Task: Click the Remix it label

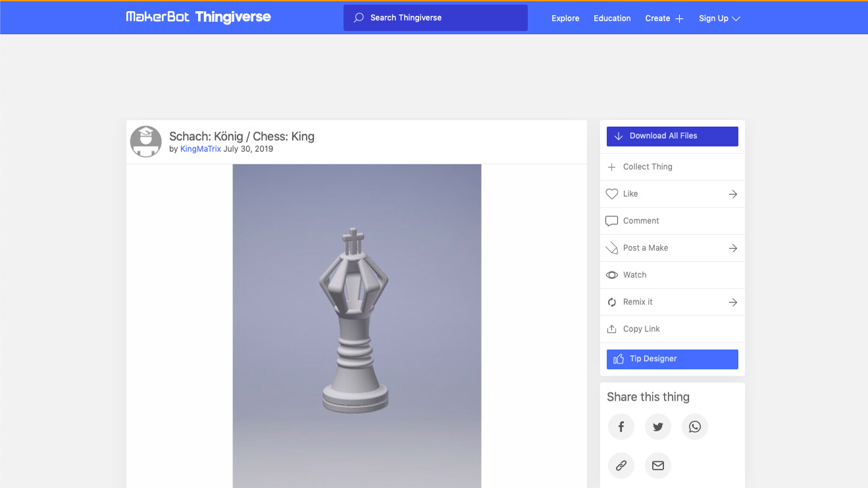Action: [638, 302]
